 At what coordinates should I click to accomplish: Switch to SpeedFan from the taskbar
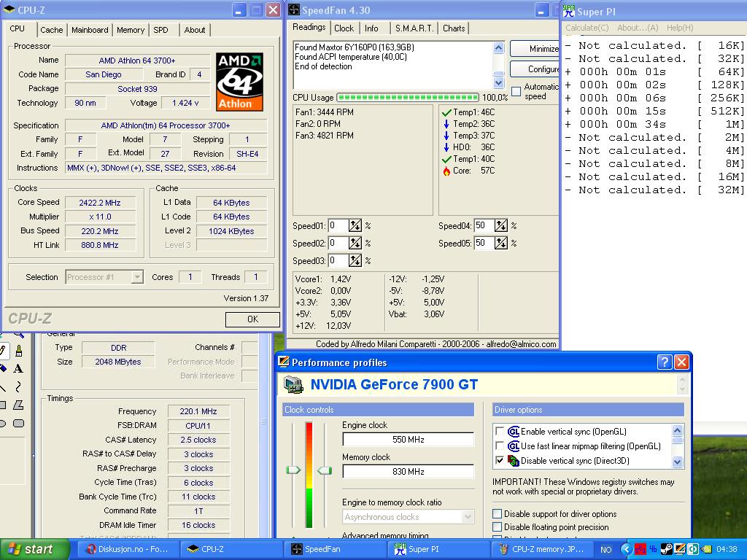(335, 549)
